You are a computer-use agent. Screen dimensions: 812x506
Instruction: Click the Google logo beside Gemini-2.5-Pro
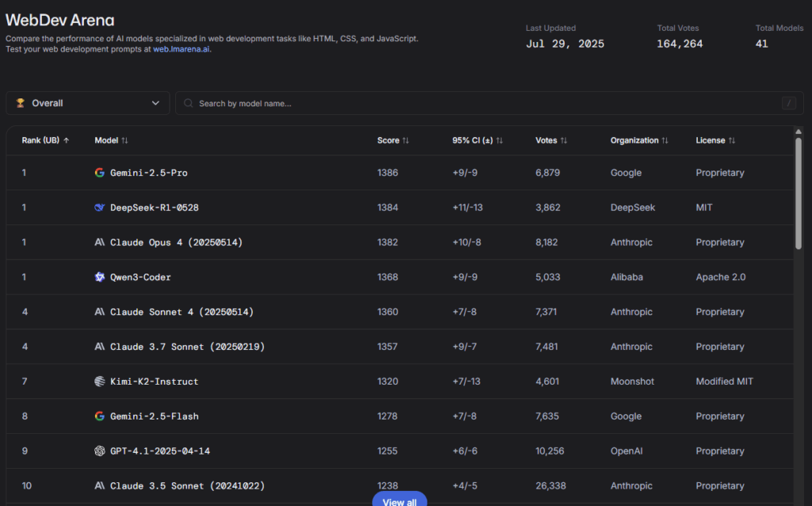tap(99, 172)
